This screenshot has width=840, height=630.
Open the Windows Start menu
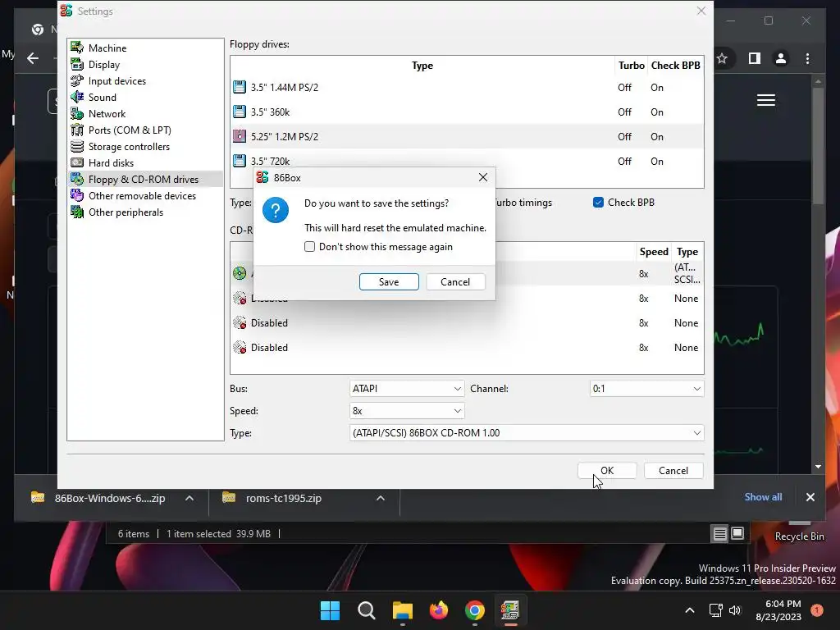click(330, 610)
